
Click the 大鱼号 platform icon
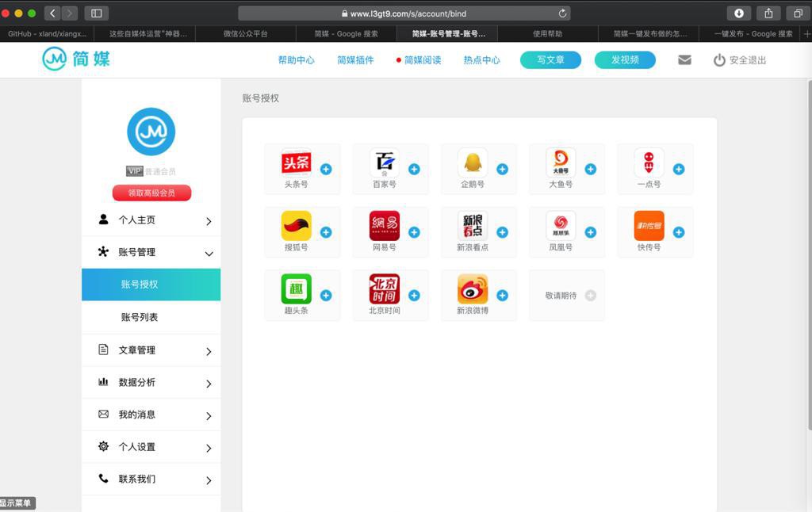561,162
